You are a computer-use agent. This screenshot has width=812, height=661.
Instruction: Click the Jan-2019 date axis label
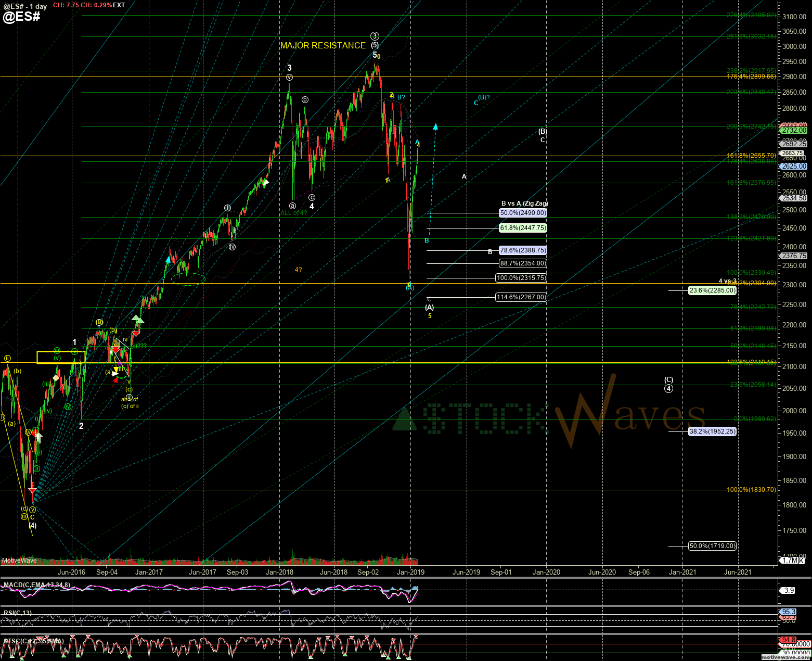[x=411, y=572]
